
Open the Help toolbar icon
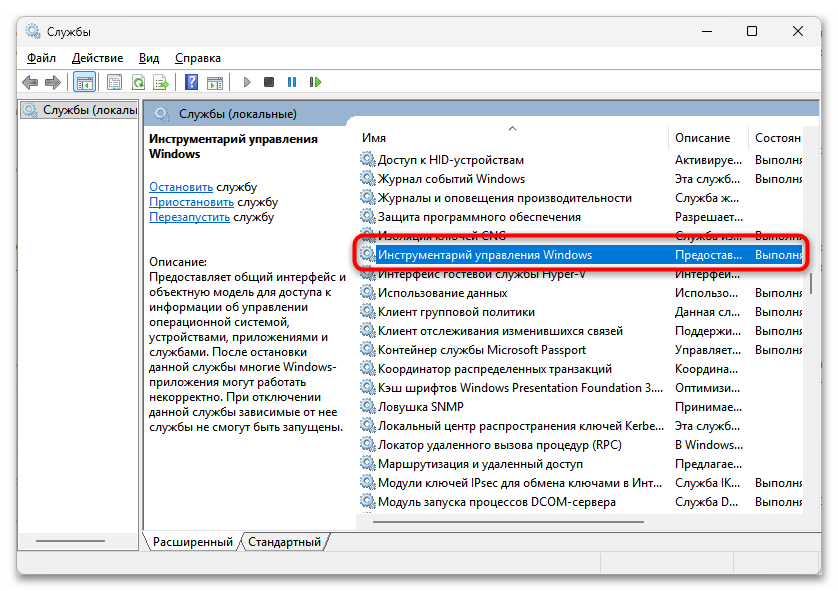[191, 82]
